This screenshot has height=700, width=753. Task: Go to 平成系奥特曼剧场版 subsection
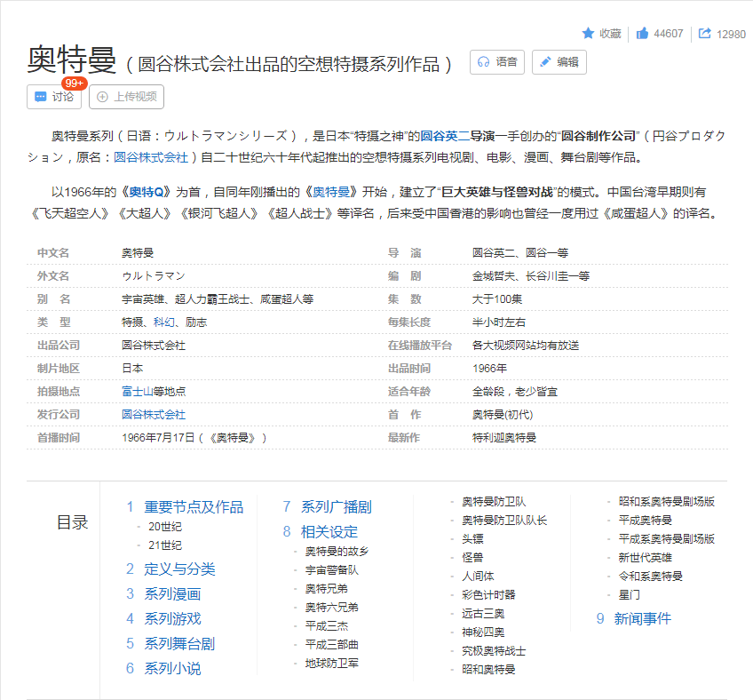pyautogui.click(x=667, y=539)
